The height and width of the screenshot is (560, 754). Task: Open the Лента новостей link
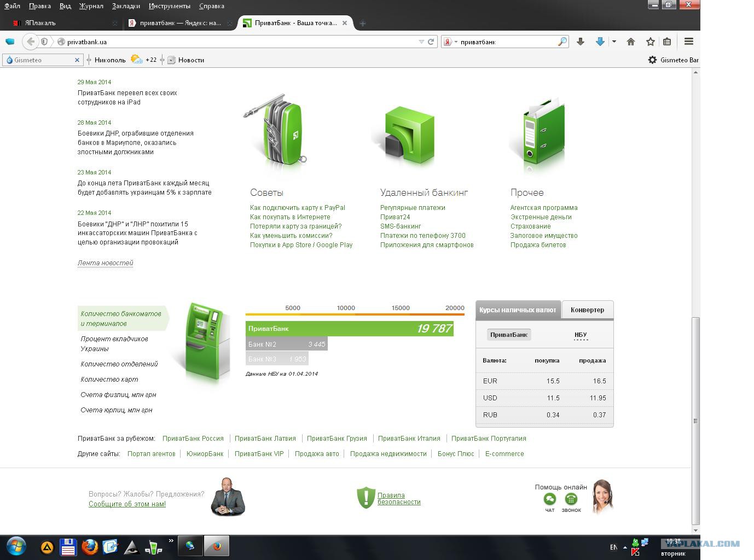[106, 262]
